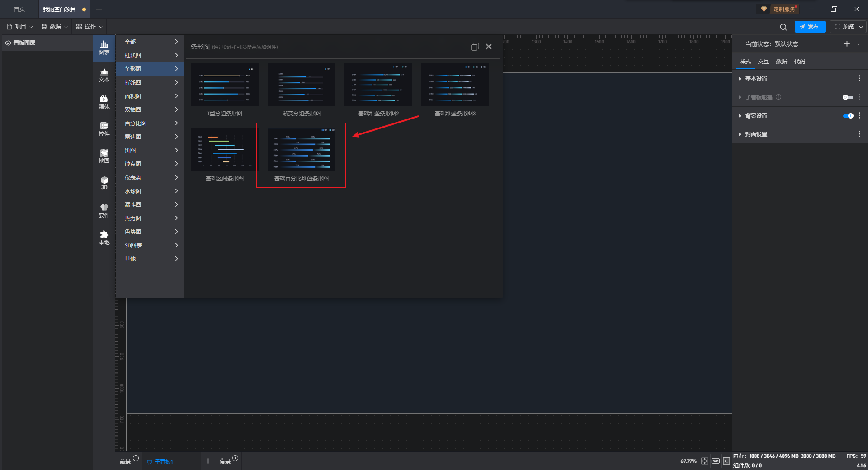Image resolution: width=868 pixels, height=470 pixels.
Task: Open the 套件 (Kit) component category
Action: click(x=104, y=210)
